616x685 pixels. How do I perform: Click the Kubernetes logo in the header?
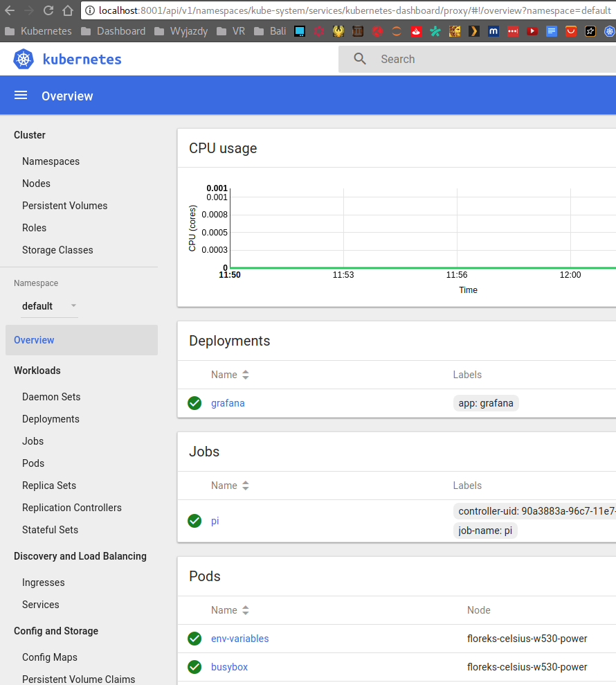click(67, 59)
